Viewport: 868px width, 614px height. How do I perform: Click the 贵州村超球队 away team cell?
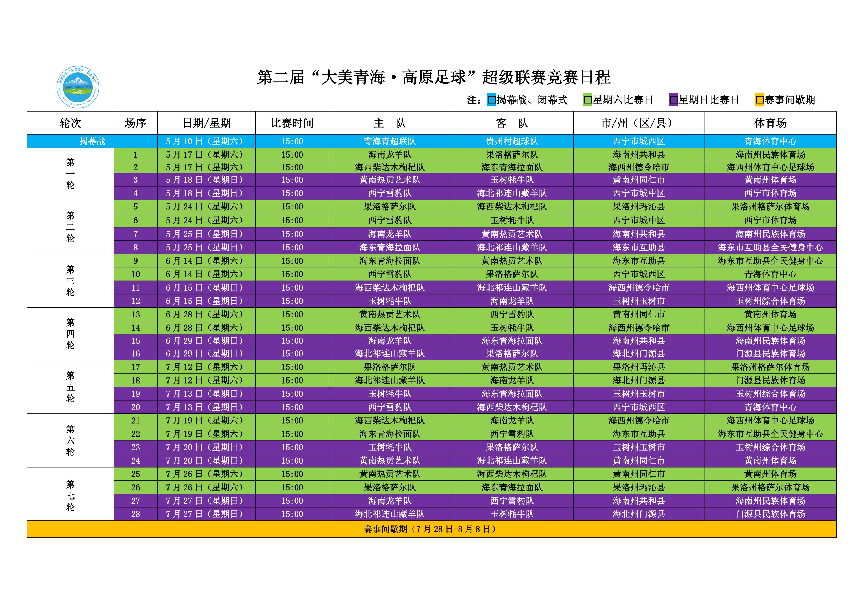(512, 141)
